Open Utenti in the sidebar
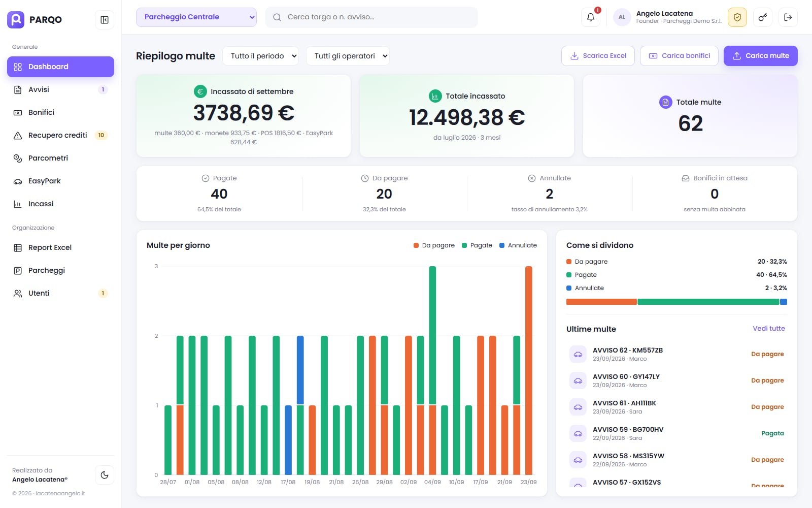The height and width of the screenshot is (508, 812). (60, 293)
